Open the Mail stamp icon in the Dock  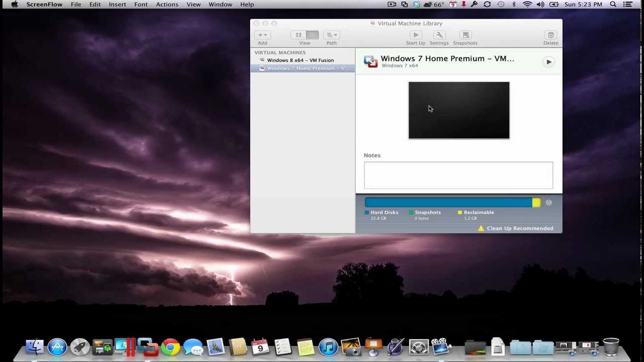tap(215, 347)
